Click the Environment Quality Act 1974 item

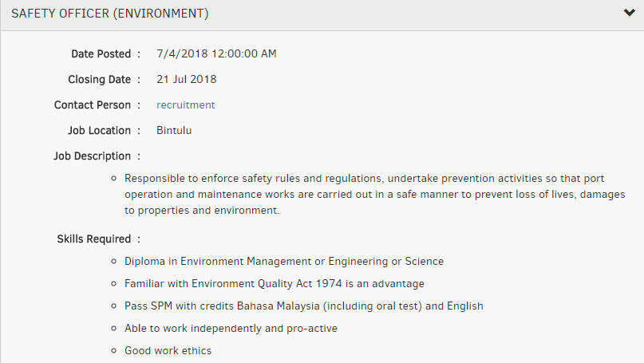(x=275, y=284)
